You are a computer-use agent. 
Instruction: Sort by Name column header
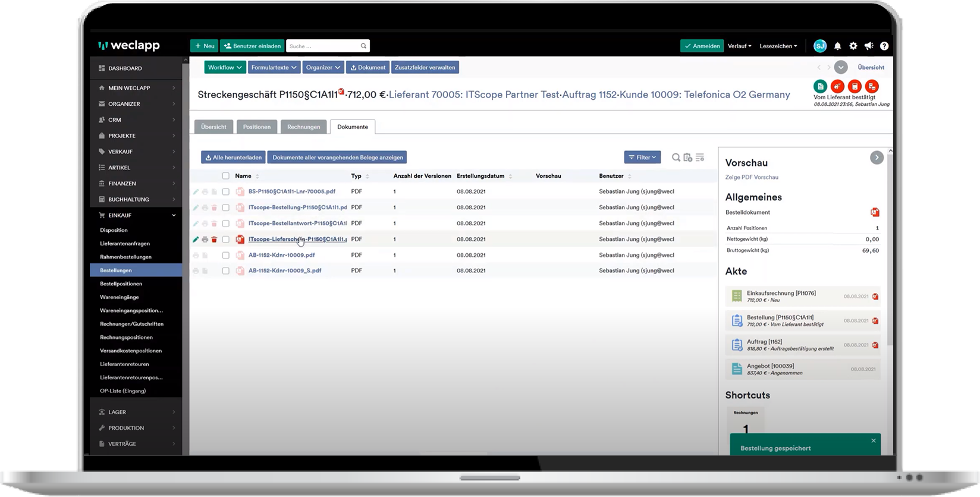click(243, 176)
